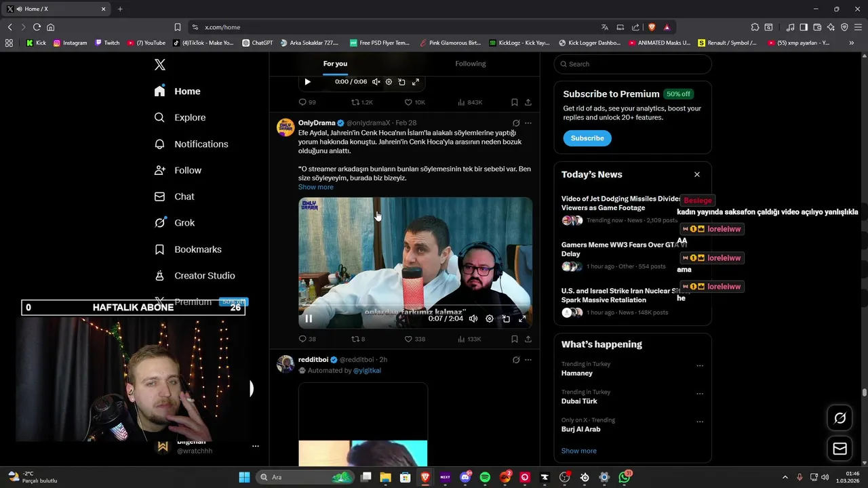Open the Burj Al Arab trending topic
The width and height of the screenshot is (868, 488).
point(580,429)
